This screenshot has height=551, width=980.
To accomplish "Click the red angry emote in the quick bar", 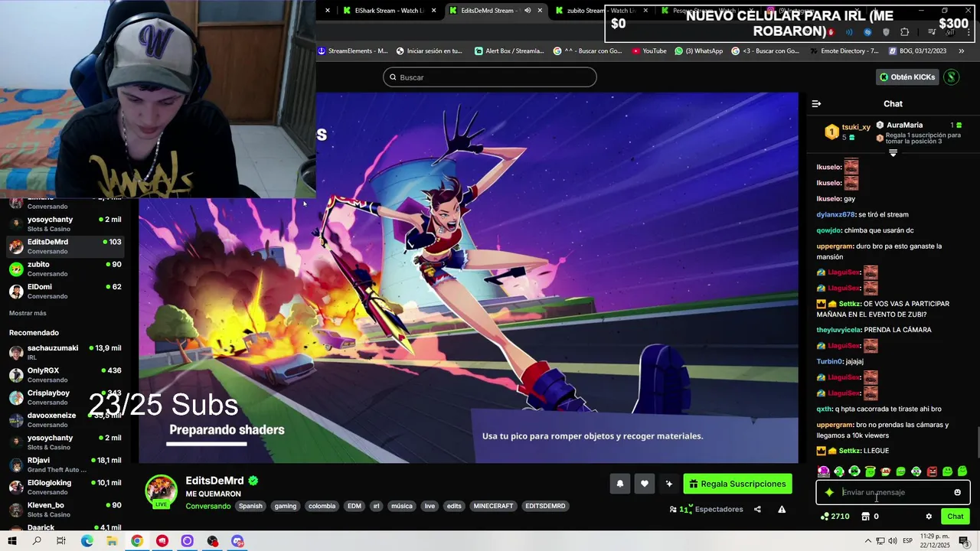I will [932, 471].
